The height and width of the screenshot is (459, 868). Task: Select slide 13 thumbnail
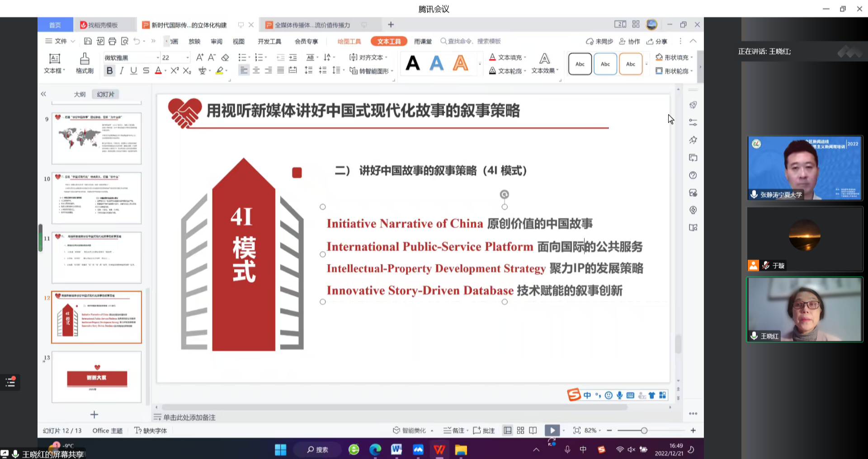click(x=96, y=377)
